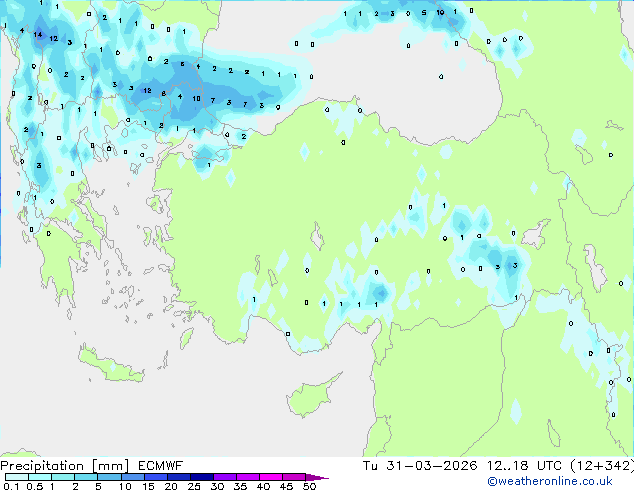Pick the 10–15 mm blue legend swatch

[x=132, y=477]
